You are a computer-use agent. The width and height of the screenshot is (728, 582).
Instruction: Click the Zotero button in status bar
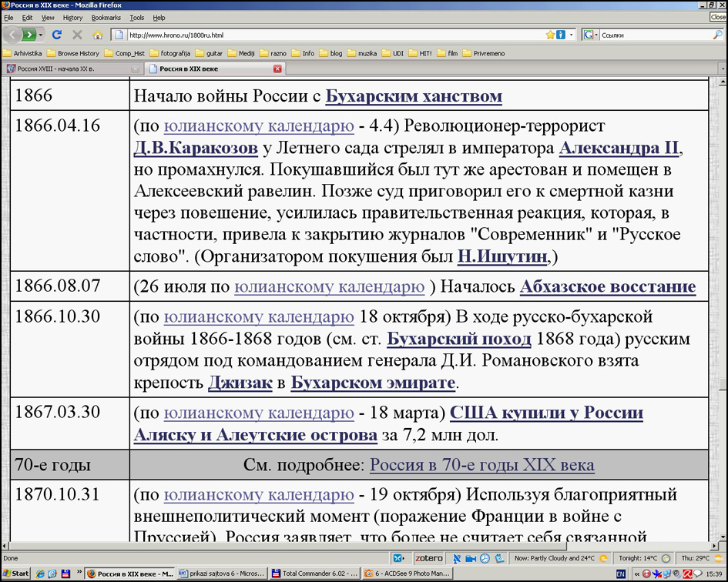click(x=430, y=558)
